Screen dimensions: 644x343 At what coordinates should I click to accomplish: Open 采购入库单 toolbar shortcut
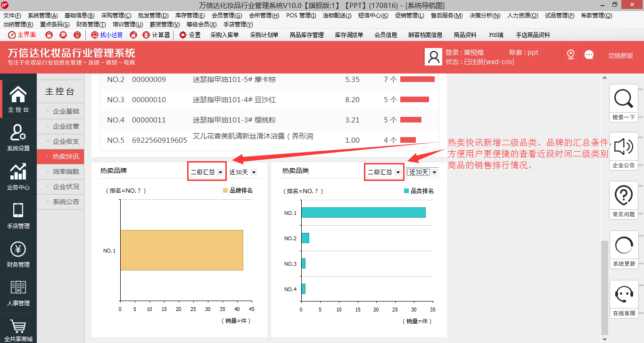click(224, 35)
